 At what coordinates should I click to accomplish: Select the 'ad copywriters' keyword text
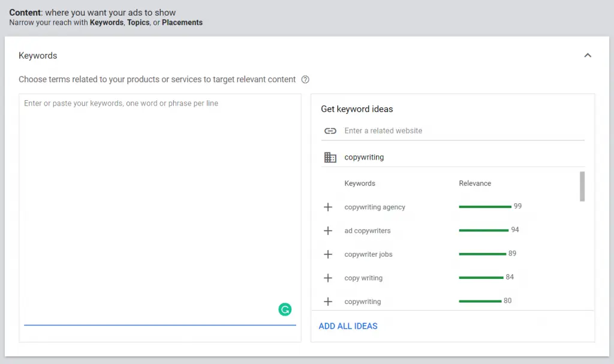point(367,231)
